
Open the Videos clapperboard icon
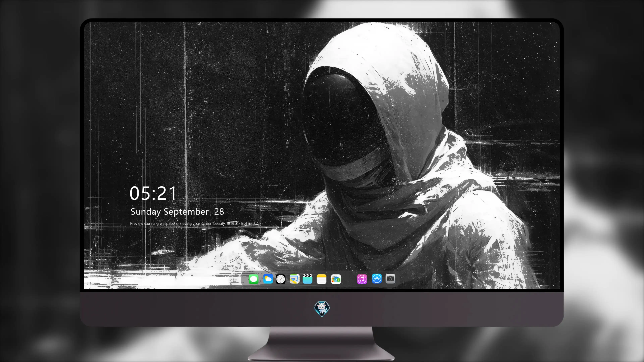(x=308, y=279)
